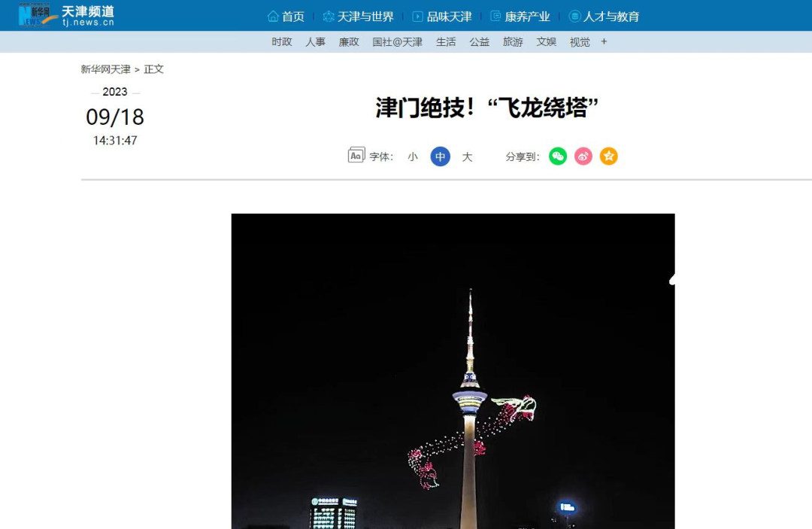
Task: Open 人才与教育 section
Action: 611,17
